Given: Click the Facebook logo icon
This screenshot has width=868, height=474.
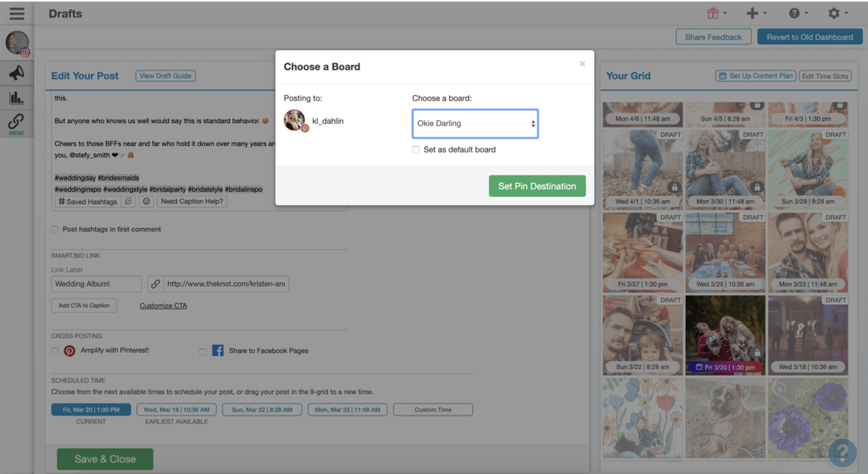Looking at the screenshot, I should pyautogui.click(x=218, y=350).
